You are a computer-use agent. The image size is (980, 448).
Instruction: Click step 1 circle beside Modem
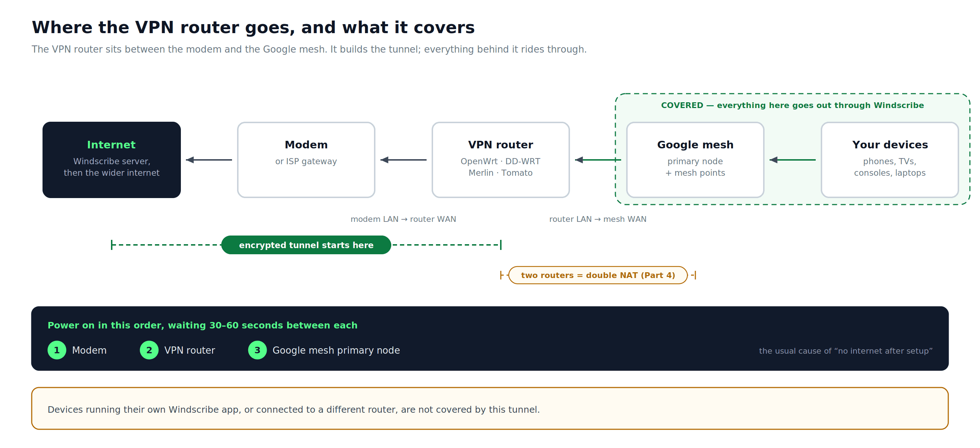pos(57,350)
